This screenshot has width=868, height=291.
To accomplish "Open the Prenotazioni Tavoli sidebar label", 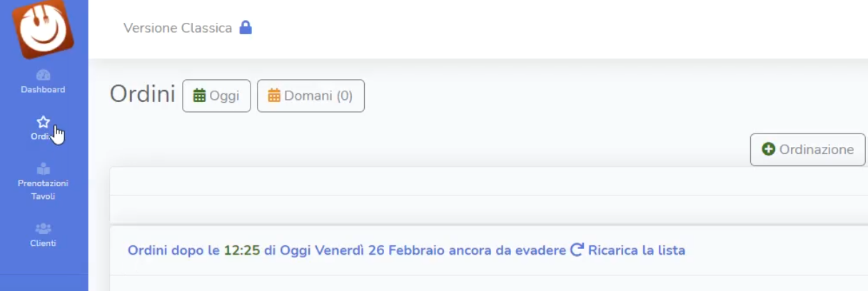I will [x=43, y=190].
